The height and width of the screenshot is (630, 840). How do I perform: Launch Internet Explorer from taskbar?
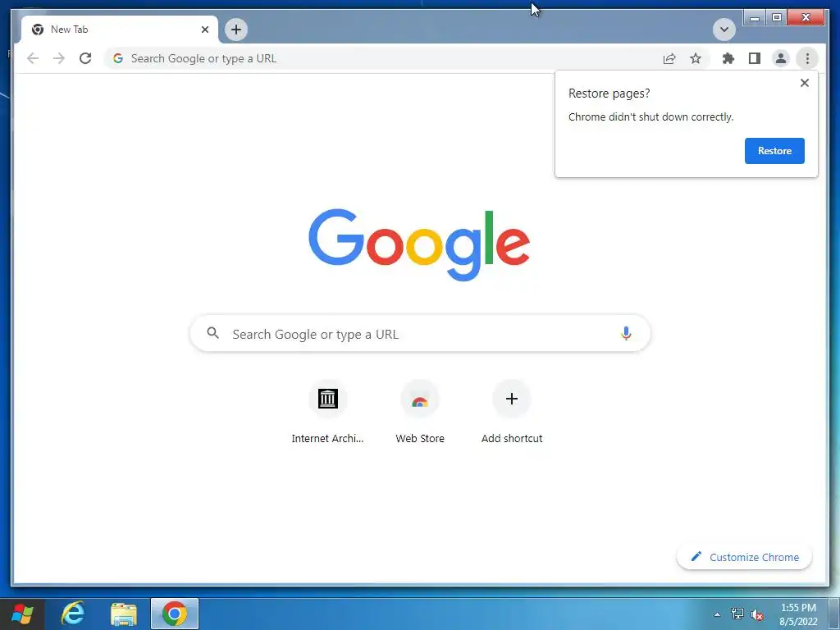pos(73,614)
